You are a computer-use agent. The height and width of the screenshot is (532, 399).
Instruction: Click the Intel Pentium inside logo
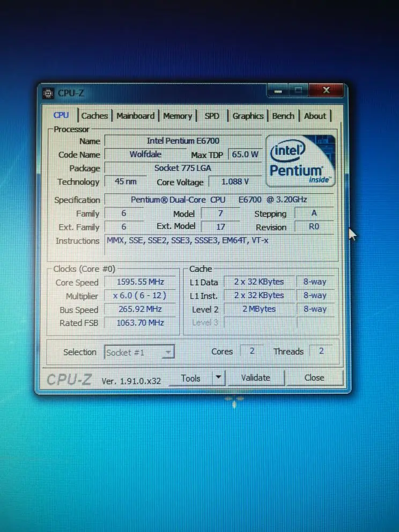click(x=301, y=161)
